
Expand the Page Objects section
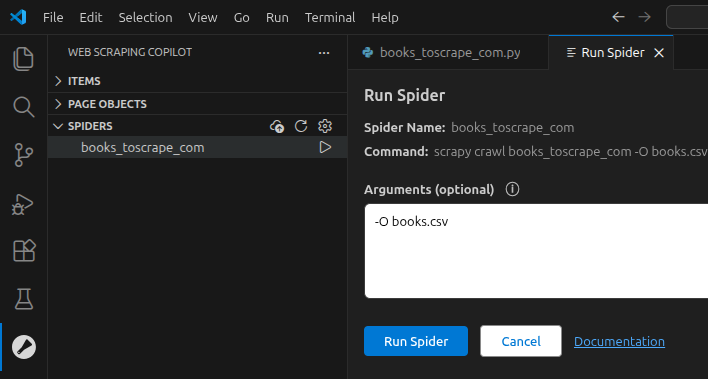pyautogui.click(x=197, y=104)
